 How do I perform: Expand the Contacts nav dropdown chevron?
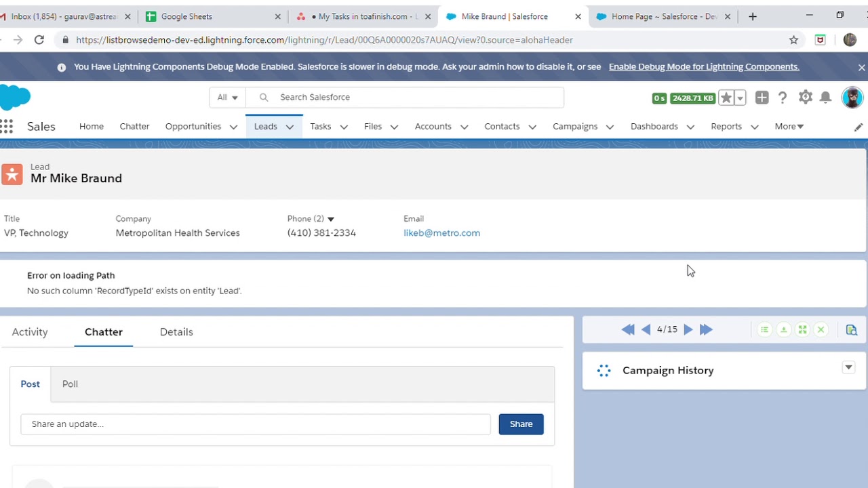(532, 127)
